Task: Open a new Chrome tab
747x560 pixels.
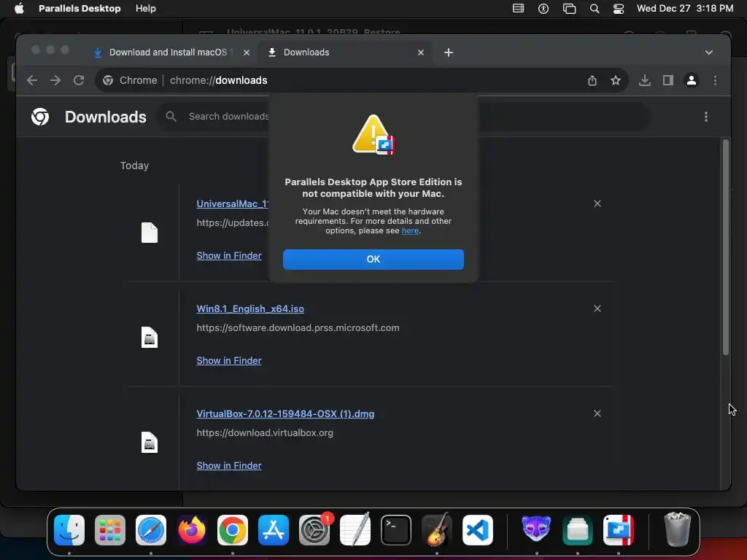Action: click(x=449, y=52)
